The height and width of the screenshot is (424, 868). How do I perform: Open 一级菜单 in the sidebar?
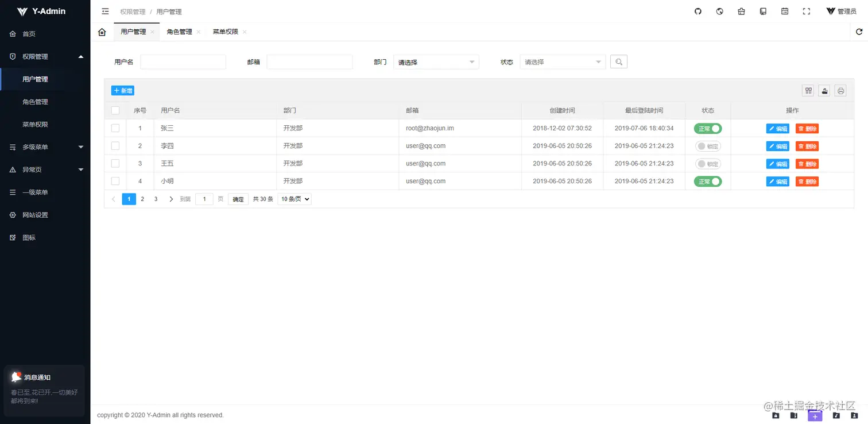(x=45, y=192)
